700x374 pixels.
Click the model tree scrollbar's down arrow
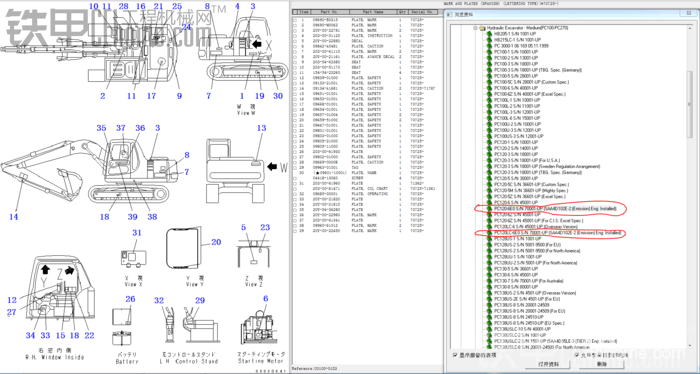[690, 346]
